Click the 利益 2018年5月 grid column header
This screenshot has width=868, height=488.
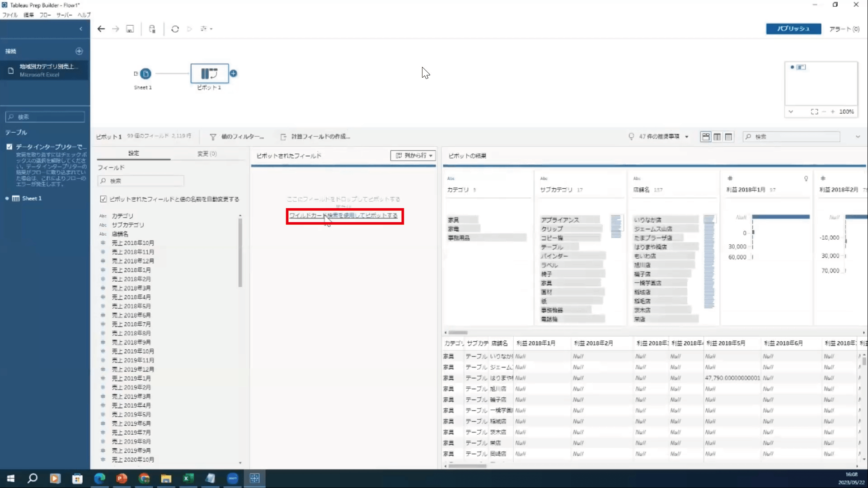pos(726,343)
